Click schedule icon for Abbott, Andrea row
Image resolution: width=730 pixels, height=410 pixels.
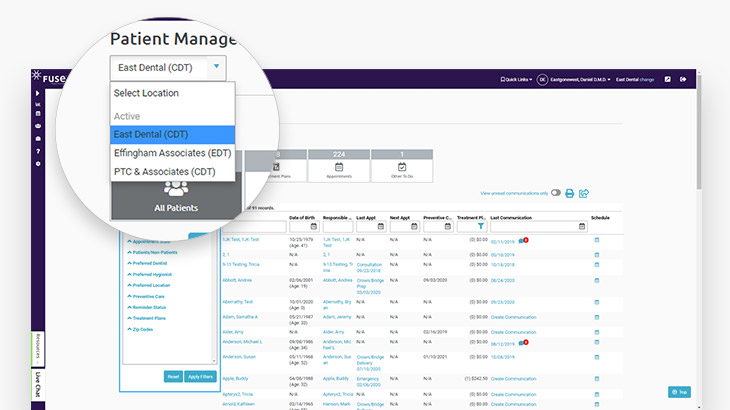tap(597, 282)
